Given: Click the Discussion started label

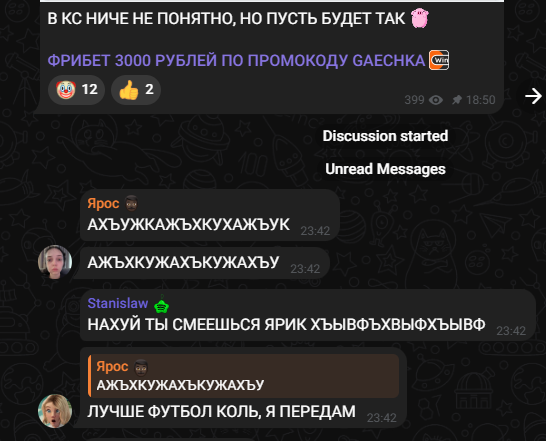Looking at the screenshot, I should (x=385, y=136).
